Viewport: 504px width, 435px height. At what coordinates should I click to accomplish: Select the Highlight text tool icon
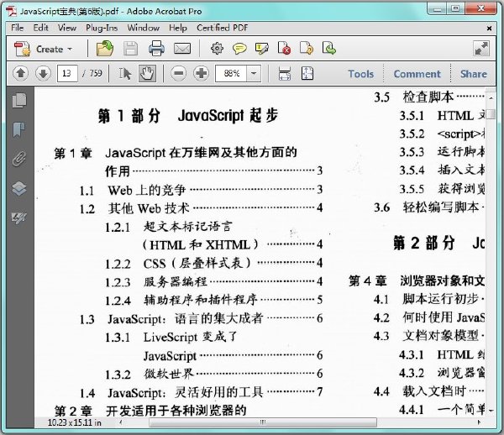click(x=261, y=49)
